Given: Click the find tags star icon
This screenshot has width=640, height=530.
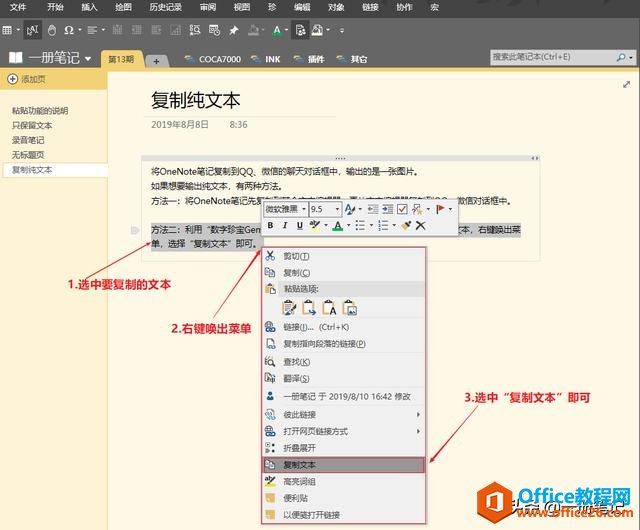Looking at the screenshot, I should 417,209.
